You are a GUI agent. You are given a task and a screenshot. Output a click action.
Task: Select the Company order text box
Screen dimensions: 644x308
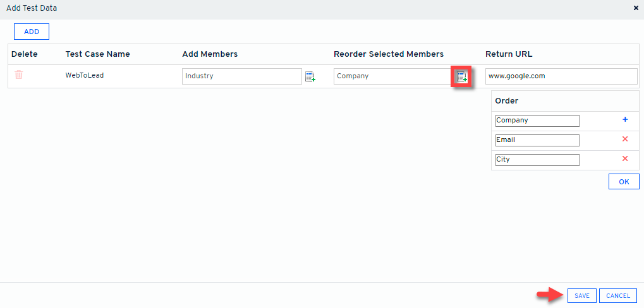tap(537, 121)
